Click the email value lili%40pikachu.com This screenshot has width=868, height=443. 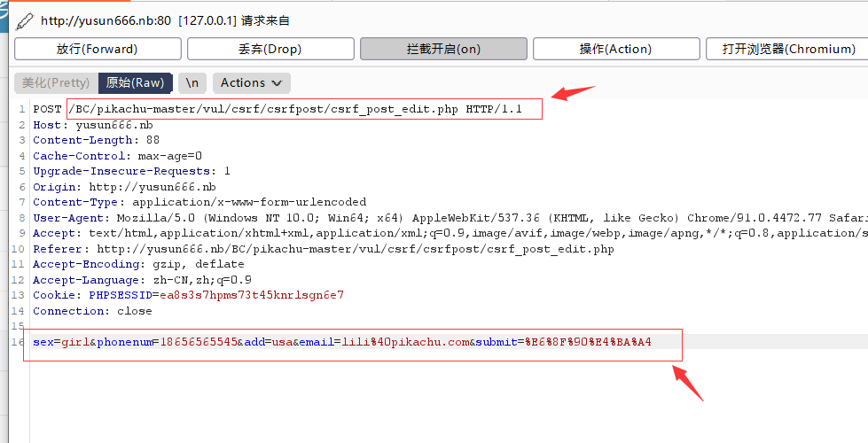pos(406,342)
